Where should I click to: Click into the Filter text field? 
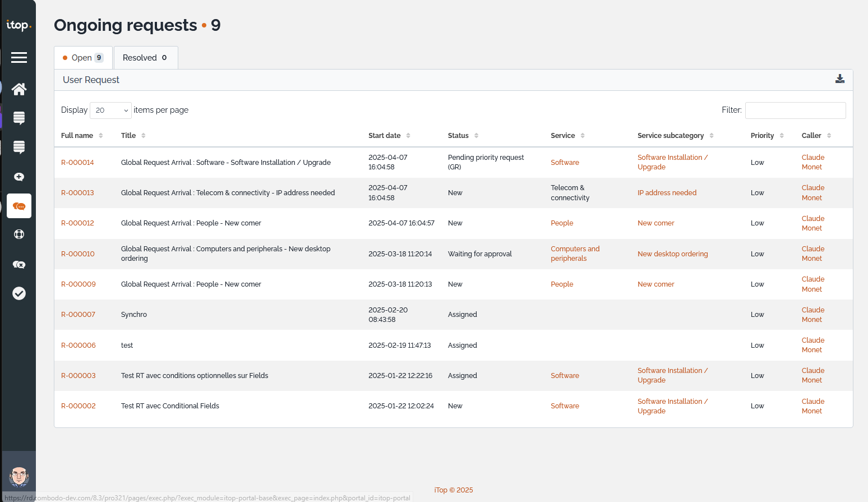[795, 110]
